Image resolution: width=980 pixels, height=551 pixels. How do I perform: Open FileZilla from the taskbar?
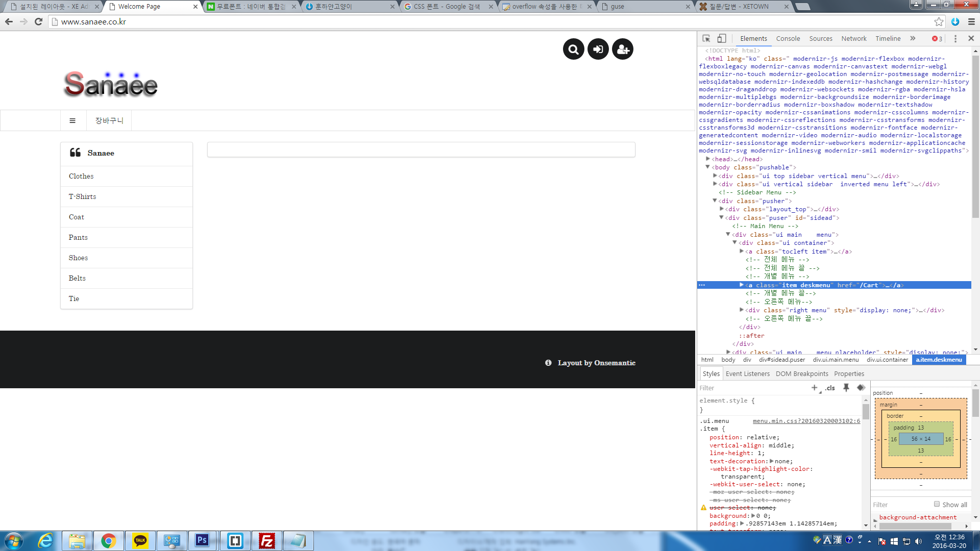pos(266,541)
